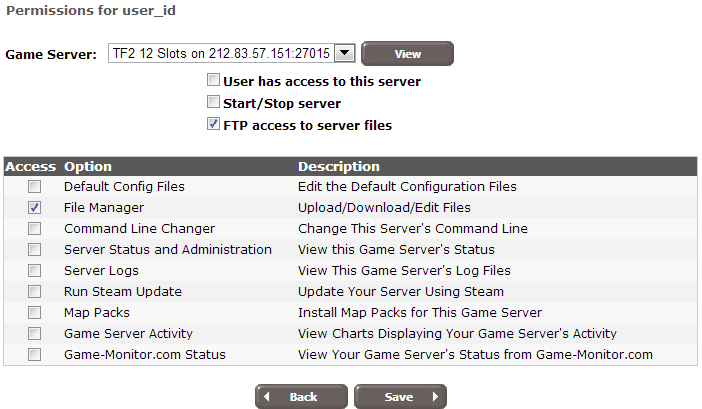The height and width of the screenshot is (409, 702).
Task: Check Server Status and Administration access box
Action: pos(35,250)
